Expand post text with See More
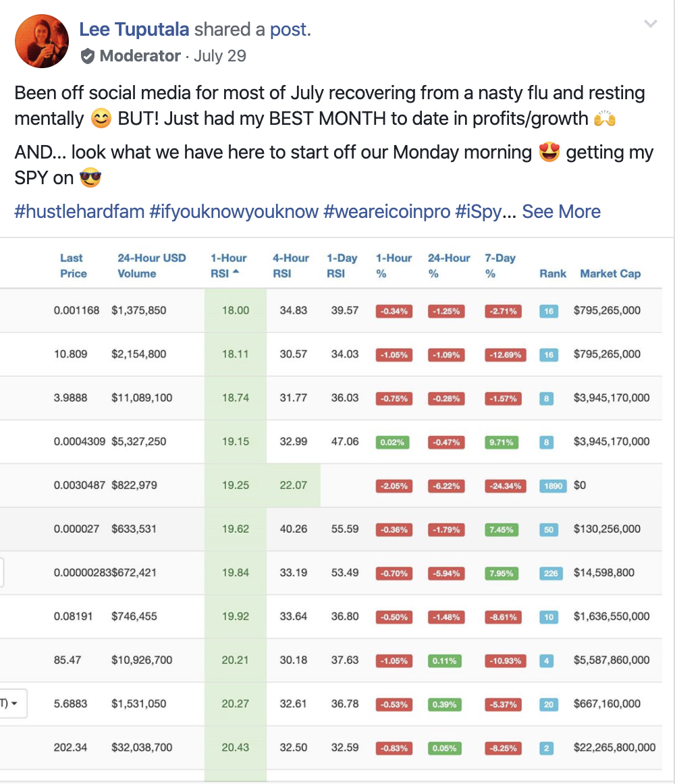Viewport: 675px width, 784px height. (x=561, y=212)
